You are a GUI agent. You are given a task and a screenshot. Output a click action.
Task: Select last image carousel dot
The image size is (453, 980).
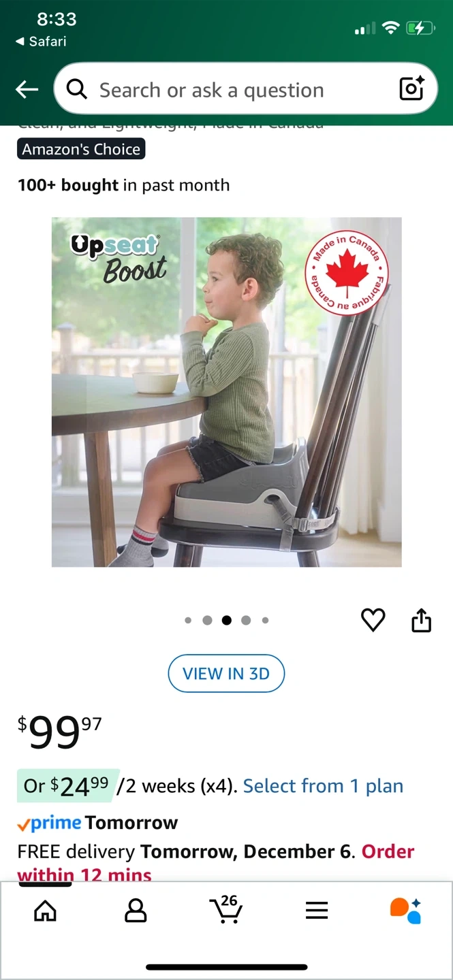point(265,620)
